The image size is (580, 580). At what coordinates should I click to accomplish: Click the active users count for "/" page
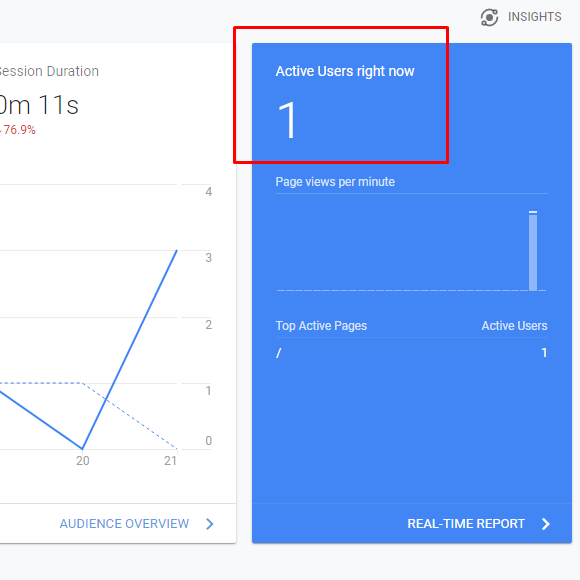544,353
